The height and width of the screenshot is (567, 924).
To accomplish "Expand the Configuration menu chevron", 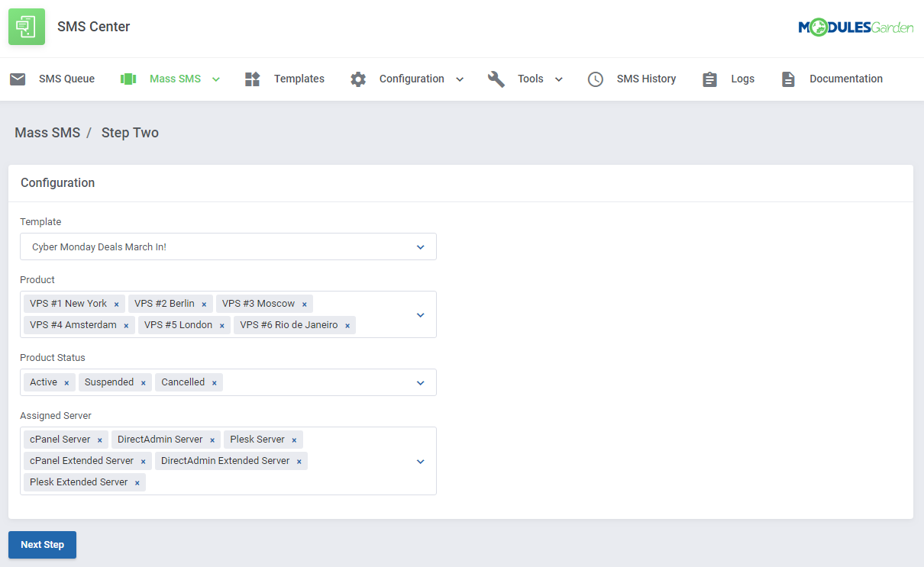I will click(x=460, y=79).
